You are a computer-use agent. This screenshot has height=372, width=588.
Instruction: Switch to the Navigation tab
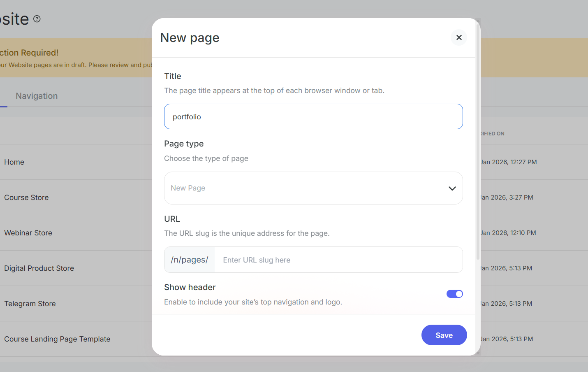[37, 96]
